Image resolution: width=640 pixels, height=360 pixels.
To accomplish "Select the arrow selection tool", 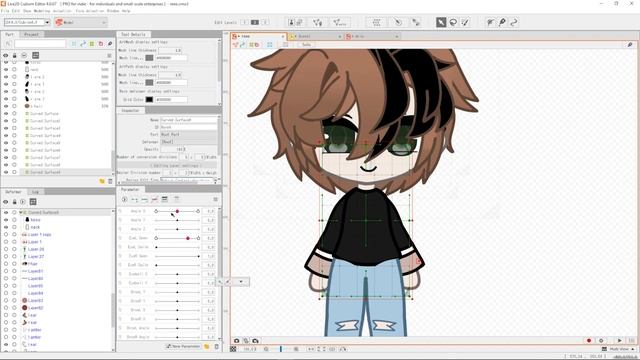I will 441,22.
